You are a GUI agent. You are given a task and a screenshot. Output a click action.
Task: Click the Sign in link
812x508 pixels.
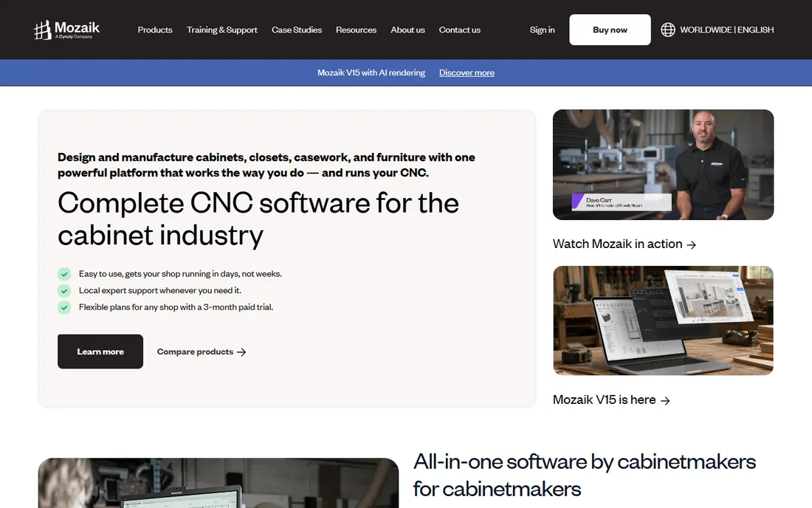click(x=542, y=30)
